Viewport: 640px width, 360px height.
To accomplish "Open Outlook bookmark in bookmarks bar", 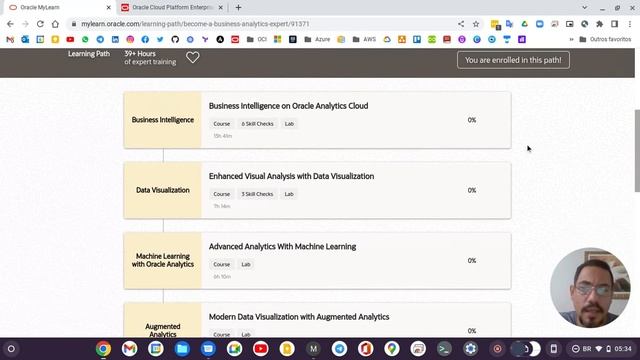I will 25,40.
